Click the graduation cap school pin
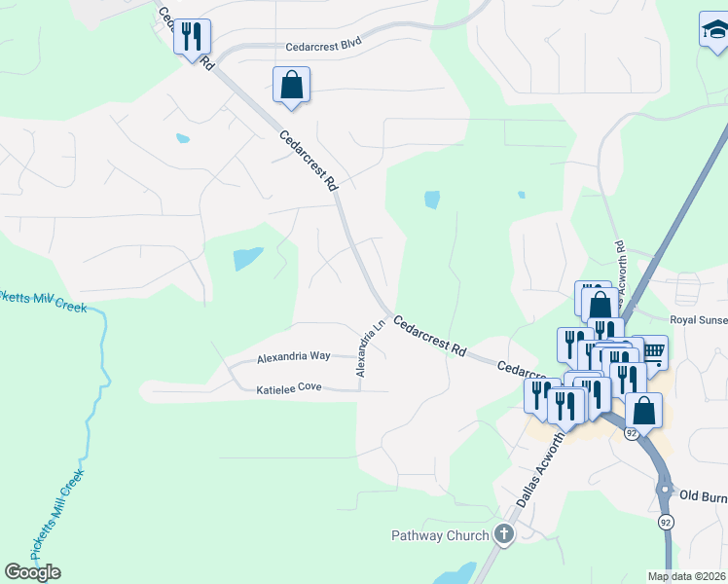This screenshot has height=584, width=728. point(716,31)
